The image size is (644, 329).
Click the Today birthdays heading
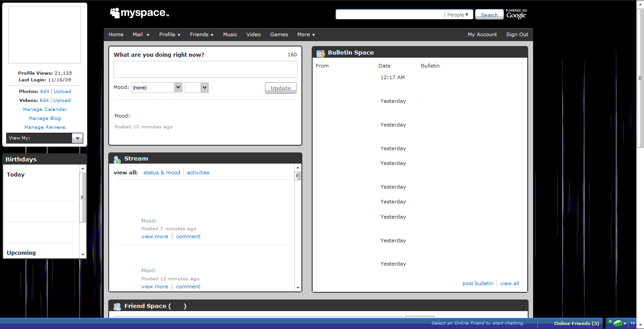pyautogui.click(x=16, y=174)
